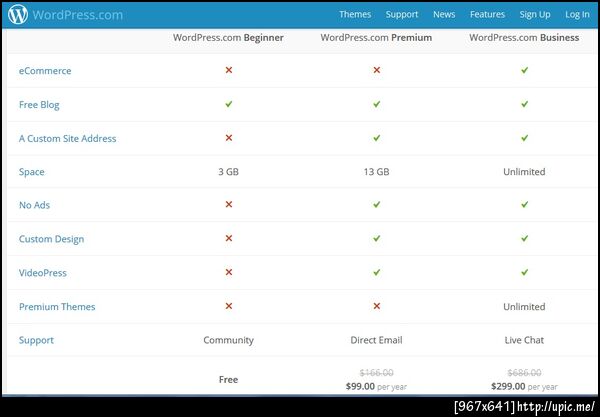Viewport: 600px width, 417px height.
Task: Select the struck-through $166.00 price
Action: (x=377, y=373)
